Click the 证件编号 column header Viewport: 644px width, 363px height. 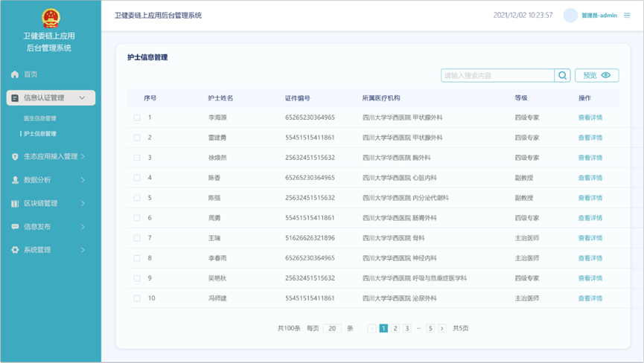(297, 98)
